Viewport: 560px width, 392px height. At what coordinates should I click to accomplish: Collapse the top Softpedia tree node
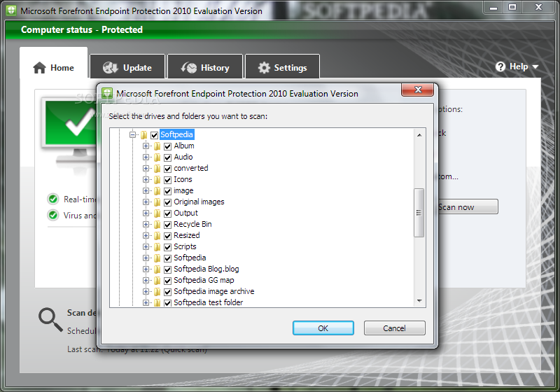(132, 134)
